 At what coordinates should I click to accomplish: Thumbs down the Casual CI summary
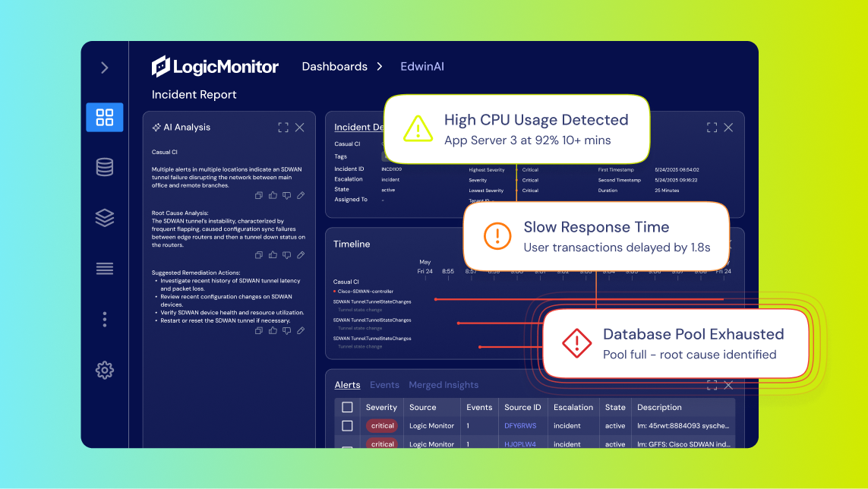click(x=287, y=195)
